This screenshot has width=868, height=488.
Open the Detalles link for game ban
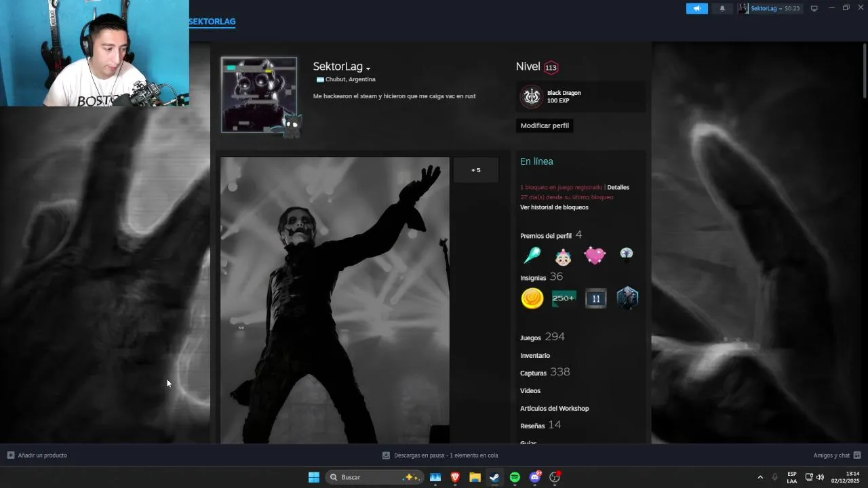(618, 187)
